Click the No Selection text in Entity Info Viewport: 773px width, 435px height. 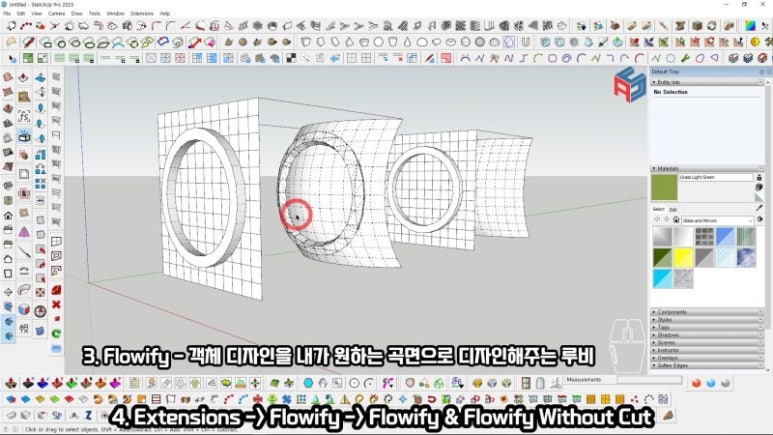(x=670, y=92)
